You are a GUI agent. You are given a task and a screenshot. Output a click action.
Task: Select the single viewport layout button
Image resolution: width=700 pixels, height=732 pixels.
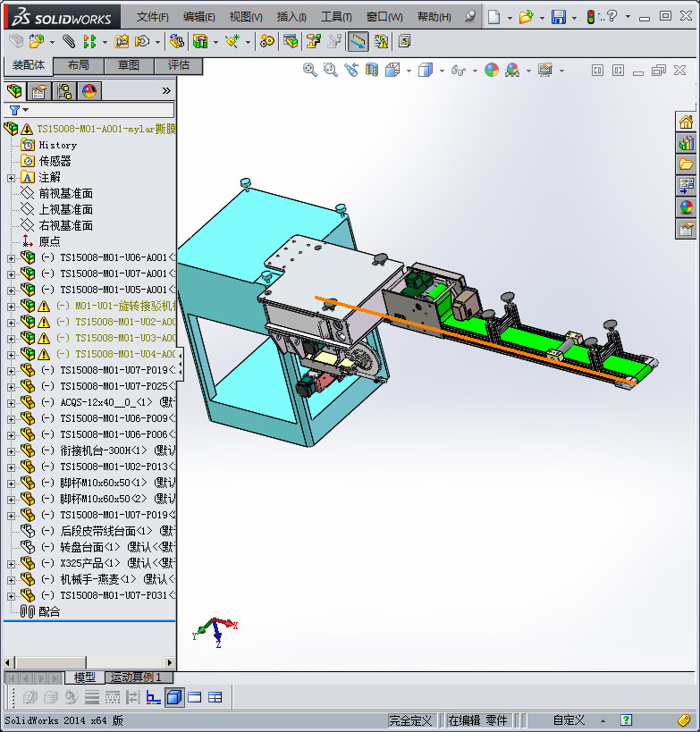coord(194,697)
